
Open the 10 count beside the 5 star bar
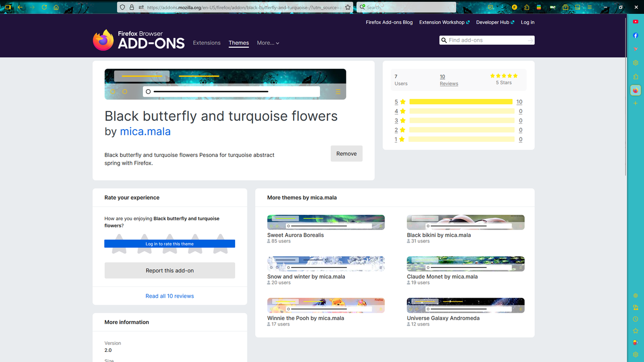[x=519, y=102]
